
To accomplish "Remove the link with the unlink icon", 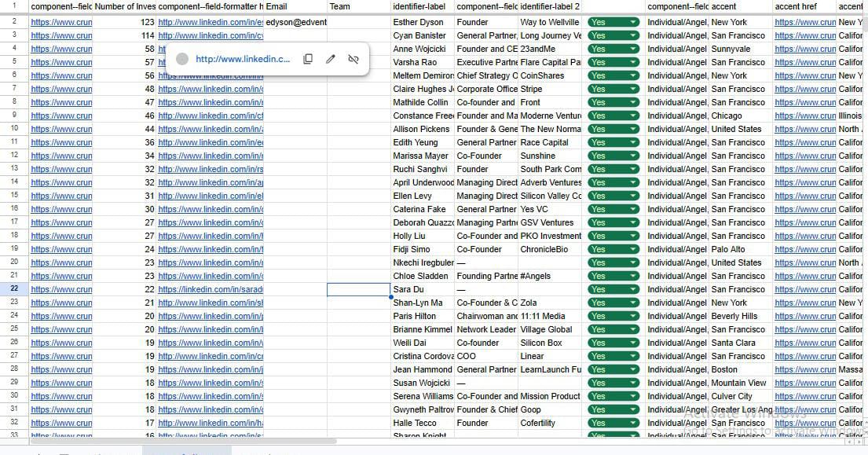I will [353, 59].
